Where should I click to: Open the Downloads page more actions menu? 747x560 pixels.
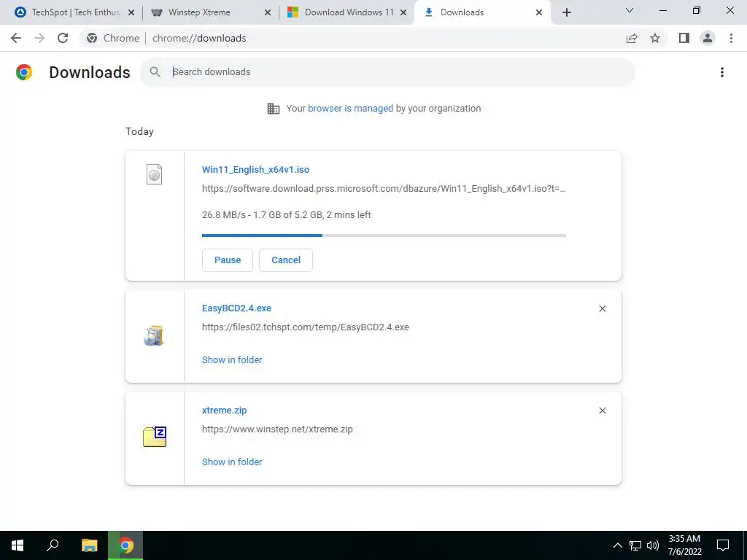pos(722,72)
